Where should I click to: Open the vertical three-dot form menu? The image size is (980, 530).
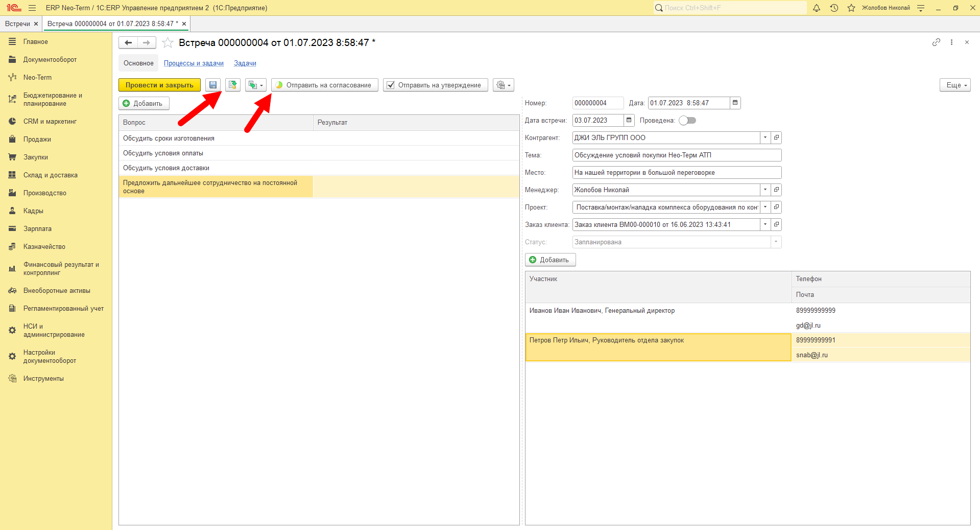[951, 42]
